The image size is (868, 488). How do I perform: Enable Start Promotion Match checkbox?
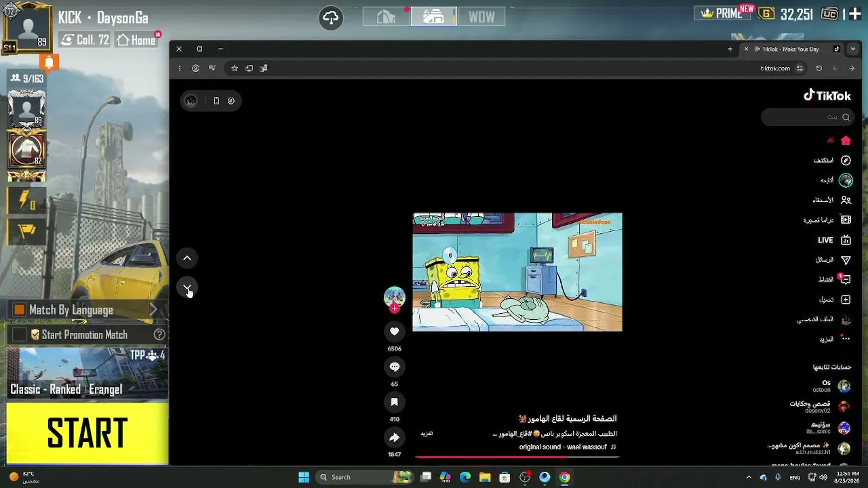coord(19,335)
